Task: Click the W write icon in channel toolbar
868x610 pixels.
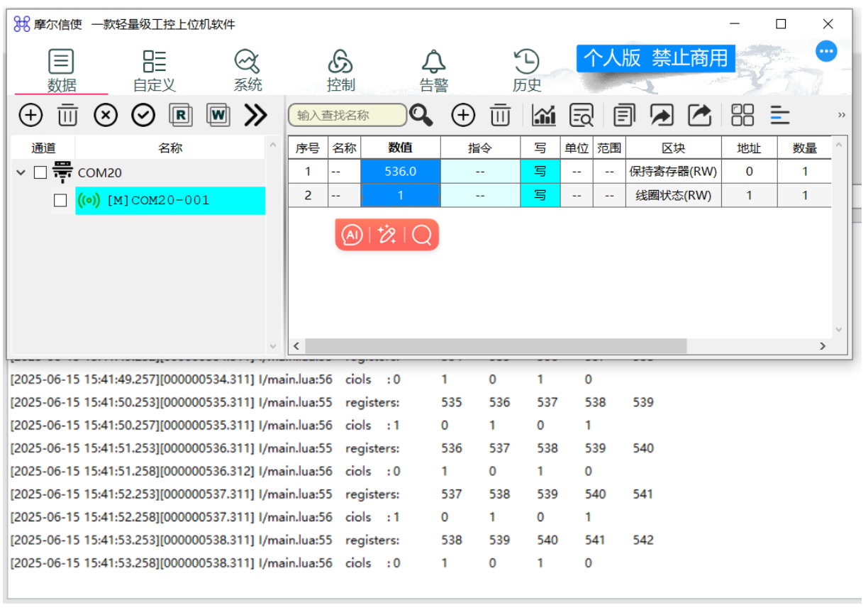Action: point(218,114)
